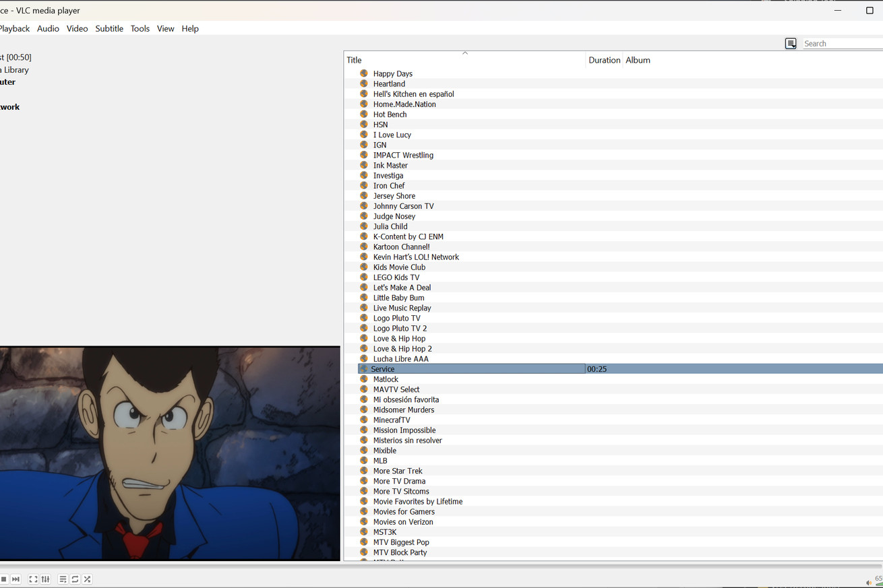Click the playback seek bar

[438, 566]
